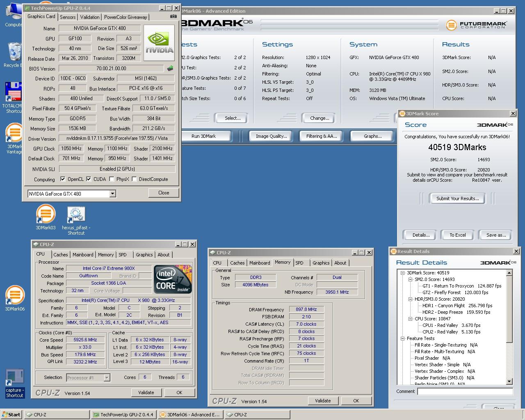Select the GT1 - Return To Proxycon row

point(462,286)
